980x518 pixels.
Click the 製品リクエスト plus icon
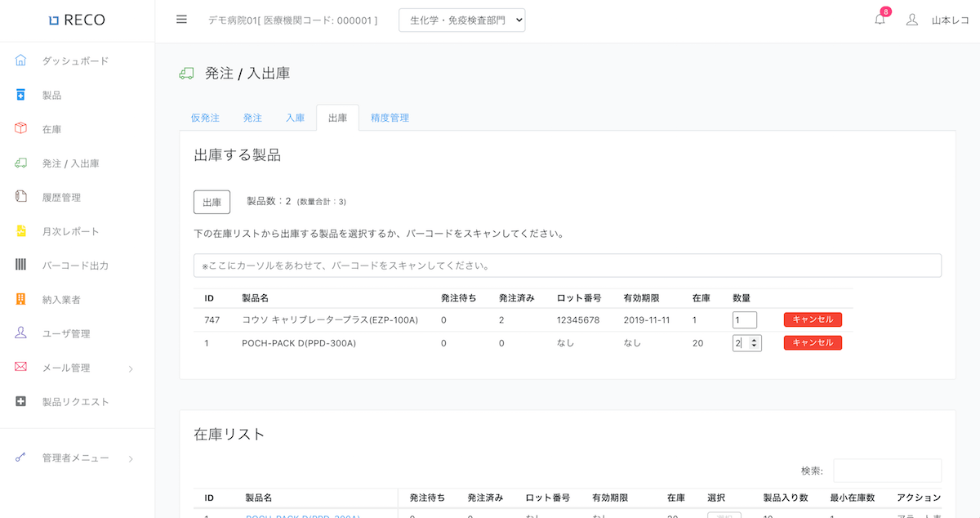(20, 401)
